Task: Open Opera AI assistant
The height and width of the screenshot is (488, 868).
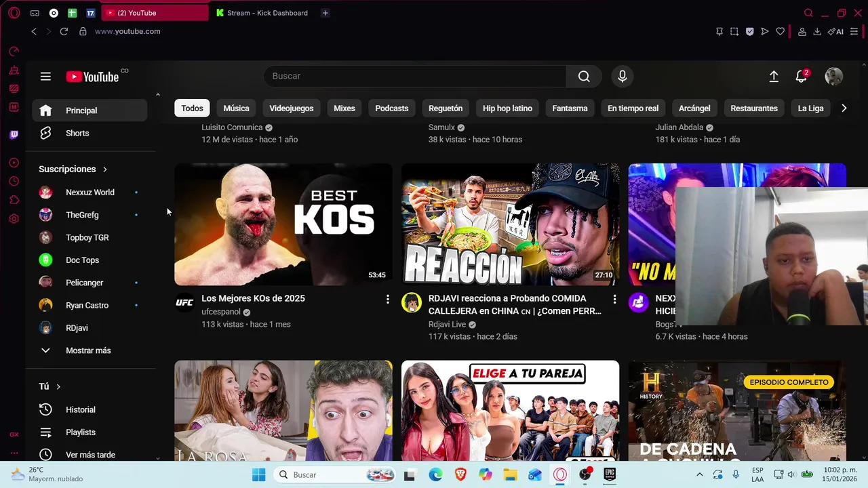Action: [836, 31]
